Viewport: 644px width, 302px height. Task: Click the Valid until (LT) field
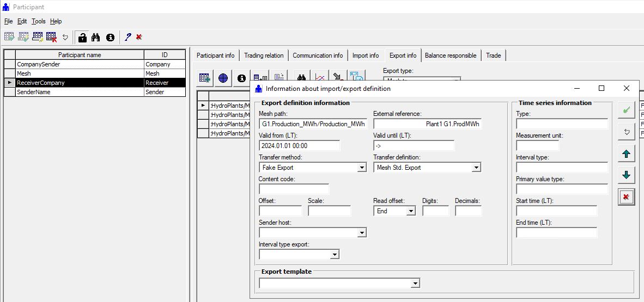[x=414, y=146]
